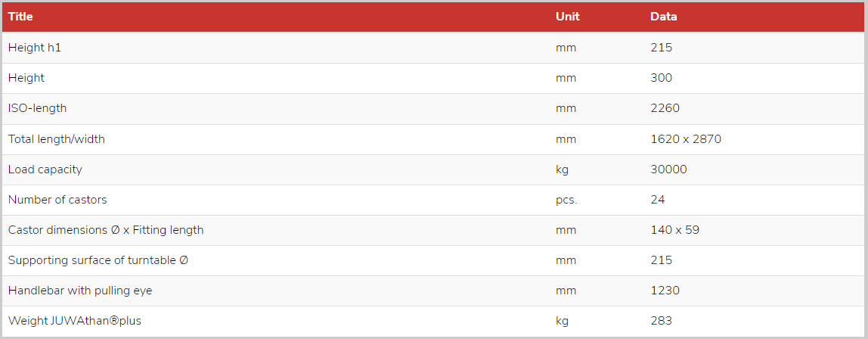This screenshot has width=868, height=339.
Task: Click the Data column header
Action: 663,17
